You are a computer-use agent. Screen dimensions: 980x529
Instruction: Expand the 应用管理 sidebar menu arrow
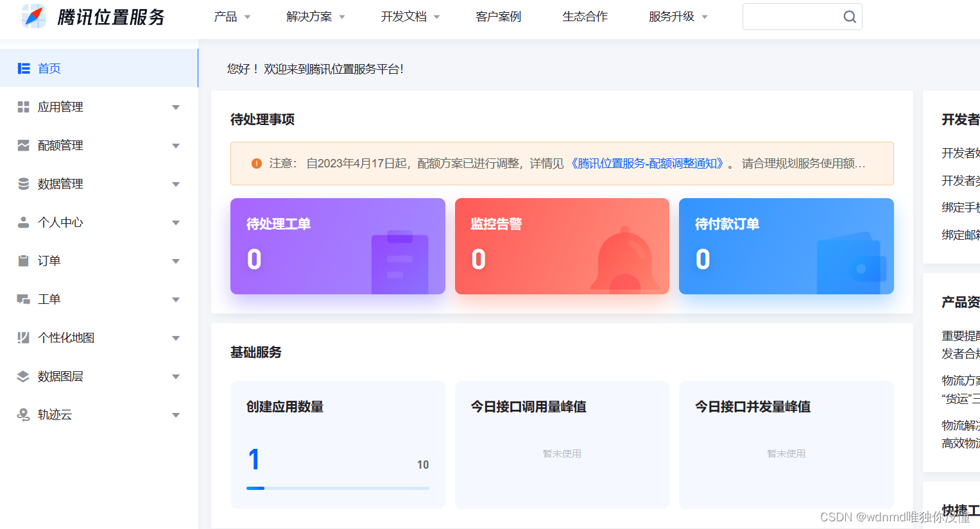176,108
